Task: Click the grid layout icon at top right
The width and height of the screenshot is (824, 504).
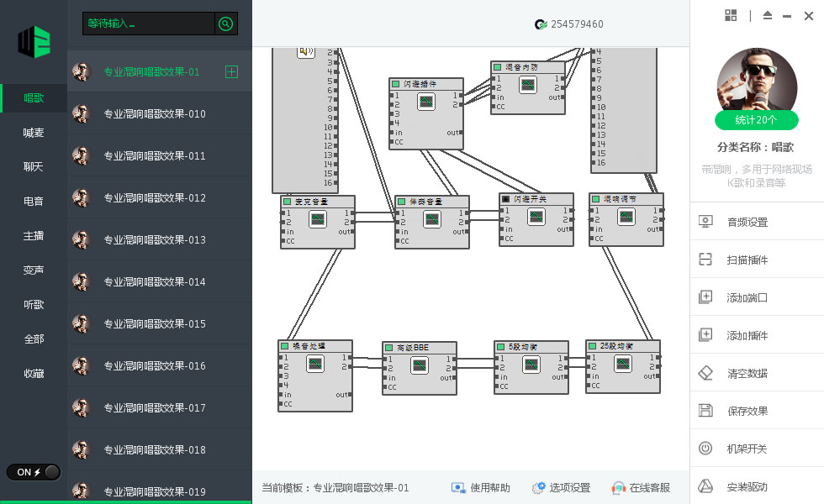Action: (731, 15)
